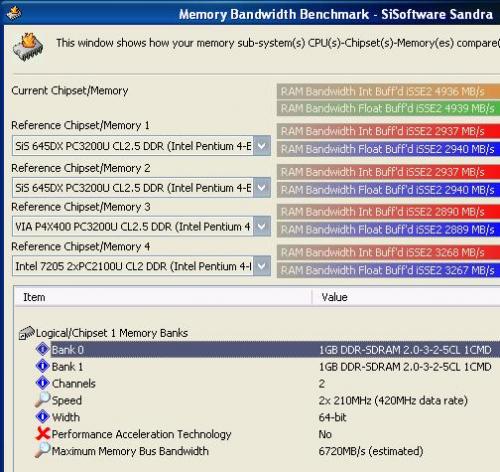Click the Reference Chipset/Memory 1 label
500x472 pixels.
coord(80,126)
